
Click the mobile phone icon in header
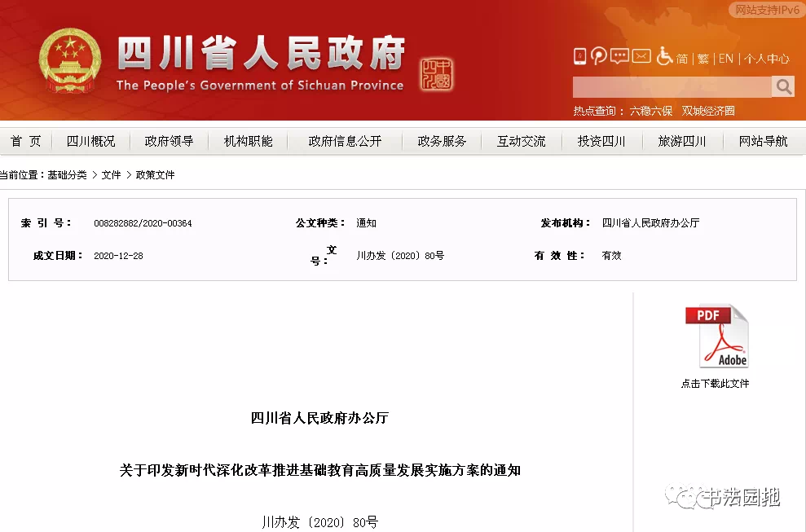coord(580,57)
